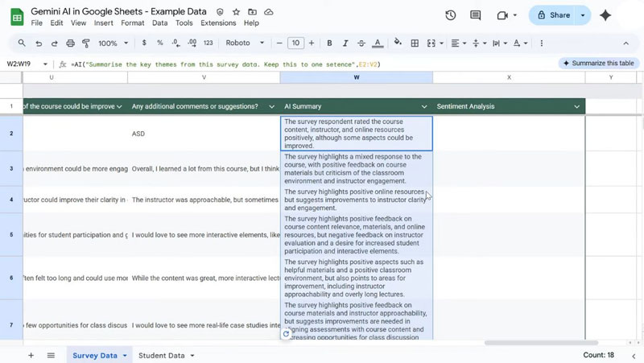Open the 100% zoom dropdown
This screenshot has height=363, width=644.
click(113, 43)
